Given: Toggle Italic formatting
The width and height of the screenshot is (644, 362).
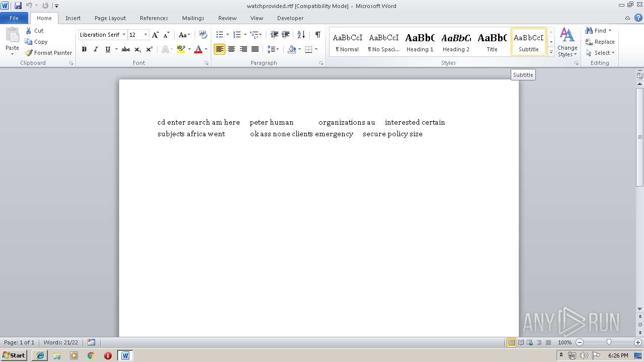Looking at the screenshot, I should pos(96,49).
